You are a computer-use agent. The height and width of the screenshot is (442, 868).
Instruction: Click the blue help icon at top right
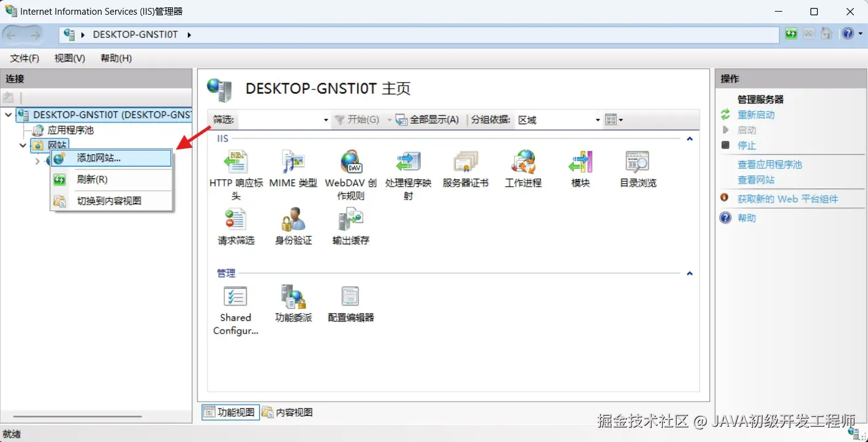click(x=847, y=34)
